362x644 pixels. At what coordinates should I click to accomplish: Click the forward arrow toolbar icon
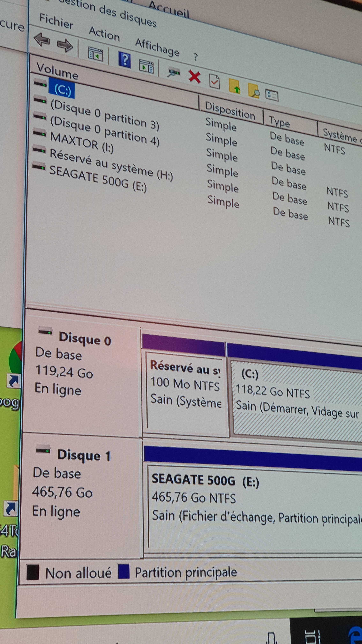[65, 45]
